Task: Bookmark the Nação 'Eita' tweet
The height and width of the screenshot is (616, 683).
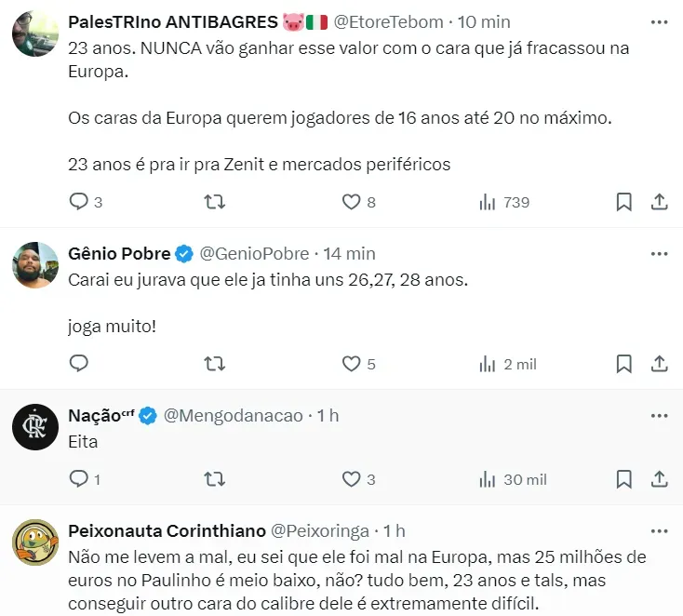Action: [624, 479]
